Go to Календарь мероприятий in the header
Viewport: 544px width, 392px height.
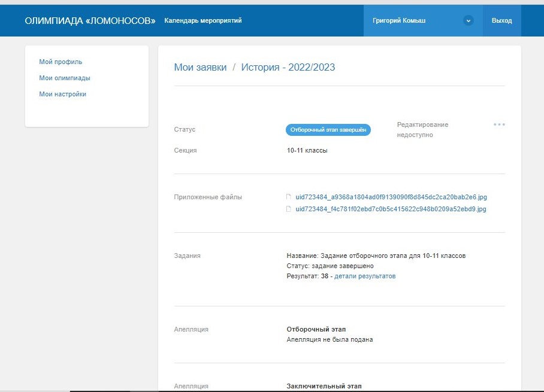[x=203, y=20]
